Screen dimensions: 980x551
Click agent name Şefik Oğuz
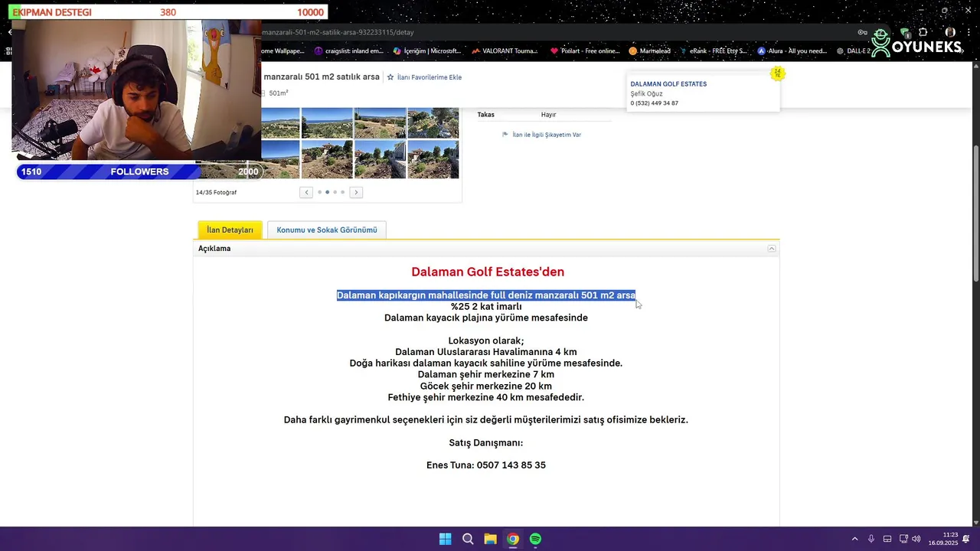[646, 93]
